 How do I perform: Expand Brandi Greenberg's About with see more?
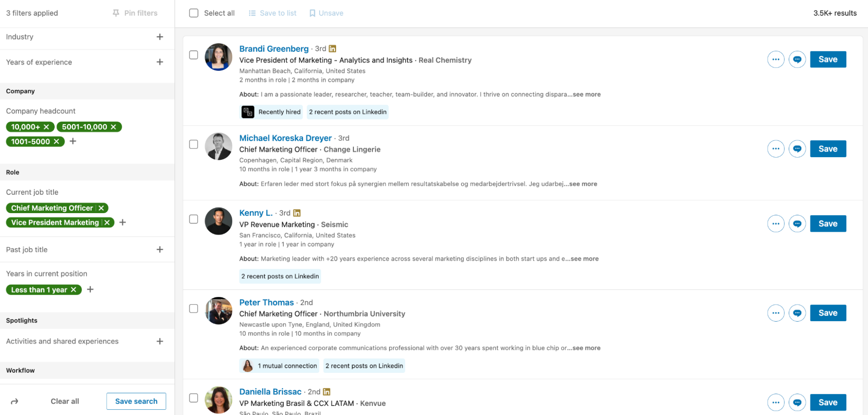point(586,95)
